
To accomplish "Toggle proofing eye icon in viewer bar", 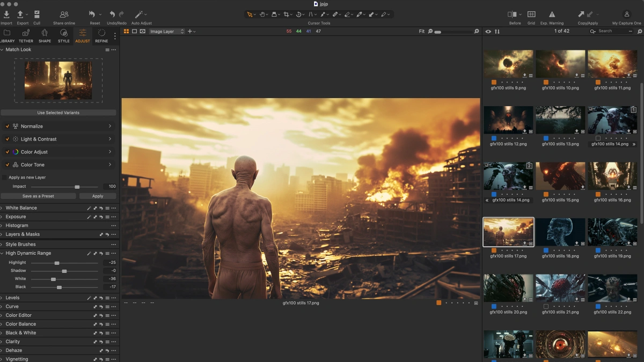I will tap(142, 32).
